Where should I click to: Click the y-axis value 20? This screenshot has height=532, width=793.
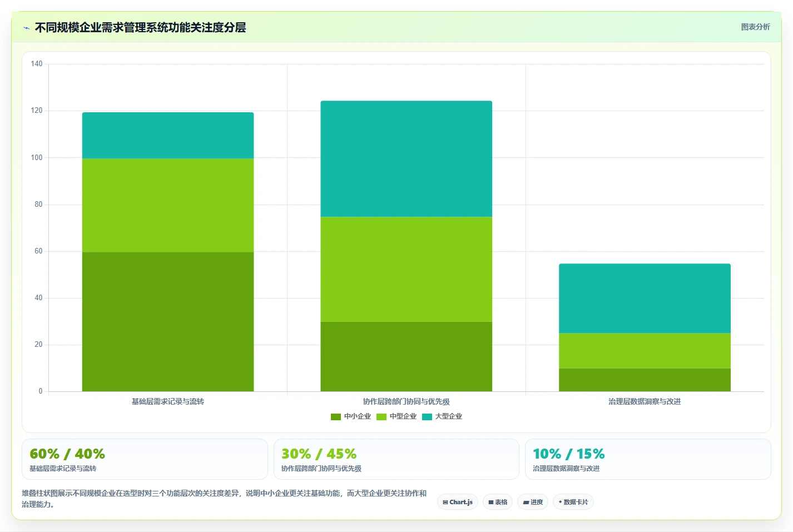(38, 345)
